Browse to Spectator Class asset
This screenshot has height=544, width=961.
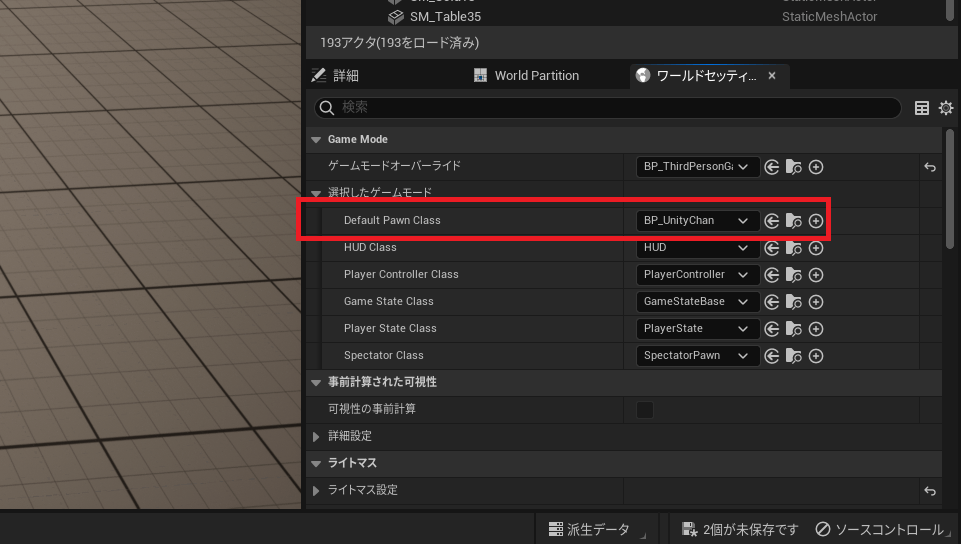[794, 355]
